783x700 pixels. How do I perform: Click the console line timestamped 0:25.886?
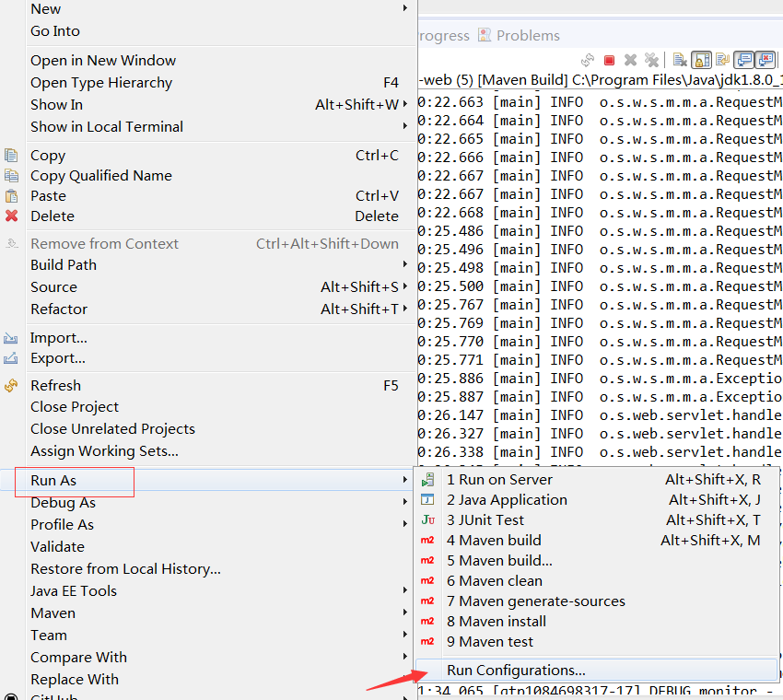pyautogui.click(x=601, y=379)
